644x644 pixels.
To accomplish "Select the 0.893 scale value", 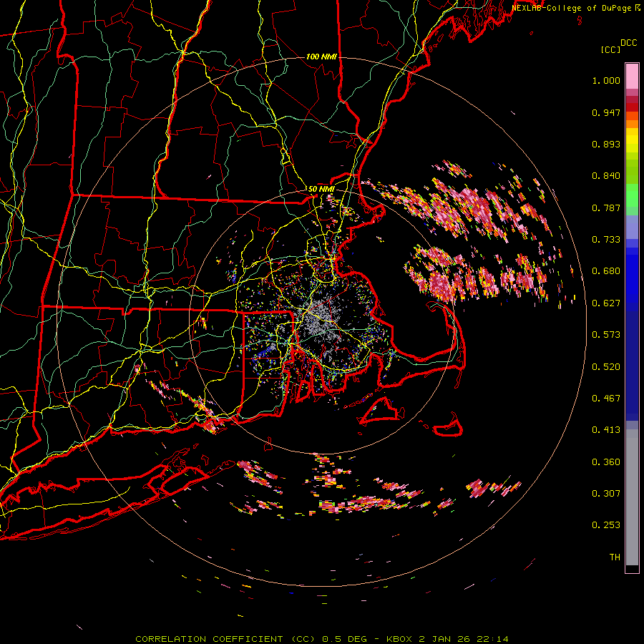I will point(606,144).
